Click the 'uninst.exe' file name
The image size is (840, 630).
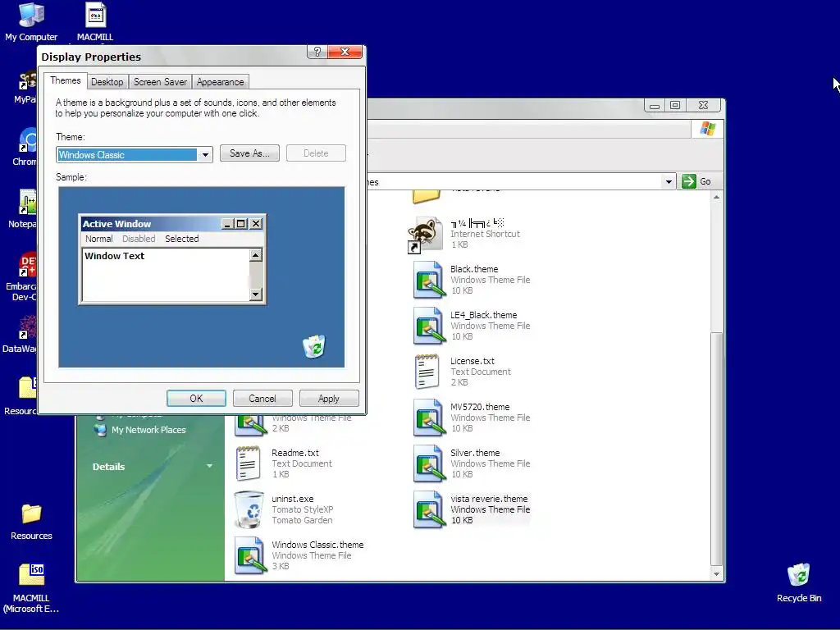293,499
